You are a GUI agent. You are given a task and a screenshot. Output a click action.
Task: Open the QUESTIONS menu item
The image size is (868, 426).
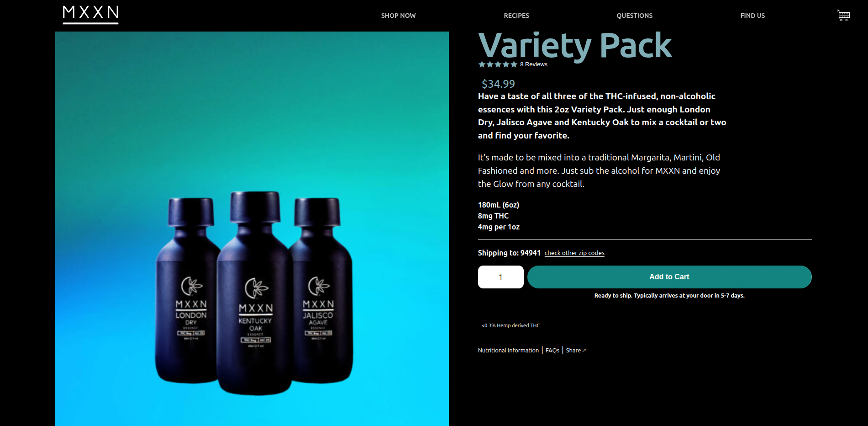click(634, 16)
